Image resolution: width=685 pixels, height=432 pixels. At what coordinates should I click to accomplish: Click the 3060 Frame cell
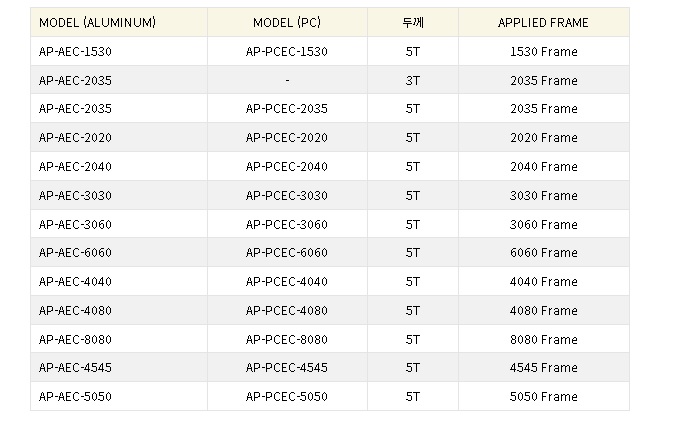(543, 225)
